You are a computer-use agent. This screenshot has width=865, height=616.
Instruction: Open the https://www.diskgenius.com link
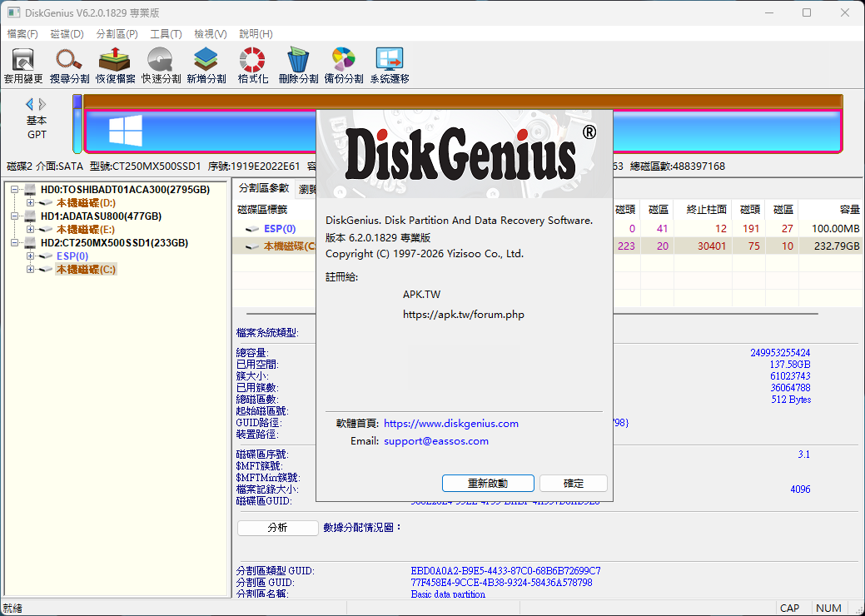pyautogui.click(x=451, y=424)
